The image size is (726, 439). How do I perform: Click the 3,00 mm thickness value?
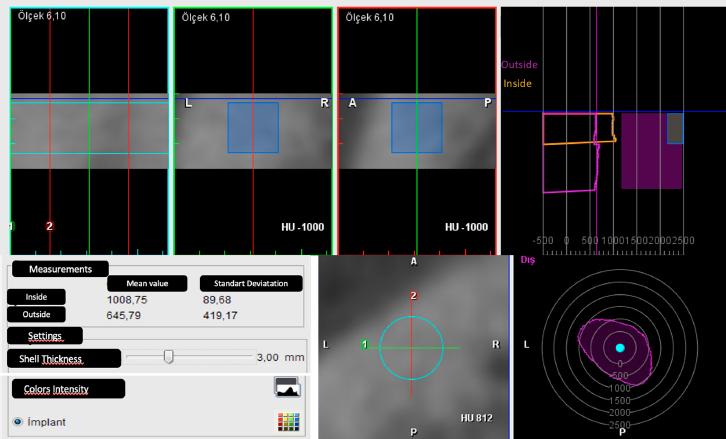[281, 357]
